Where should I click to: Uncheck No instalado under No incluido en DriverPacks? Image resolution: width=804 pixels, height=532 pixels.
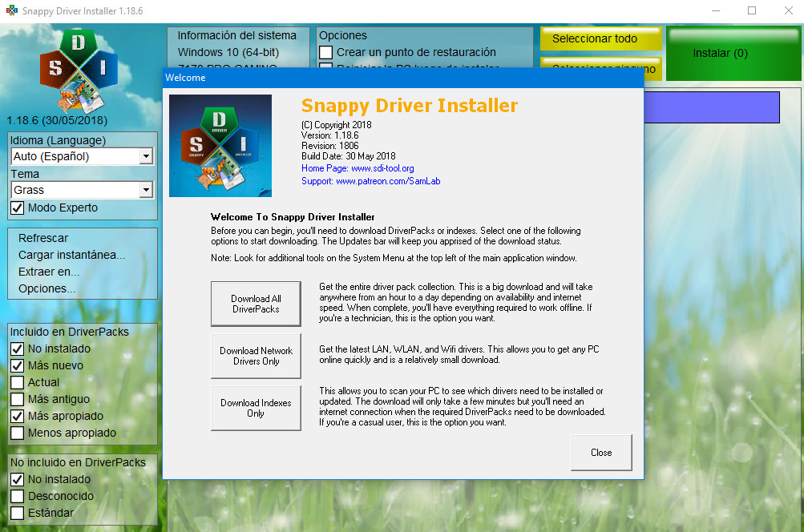tap(18, 479)
